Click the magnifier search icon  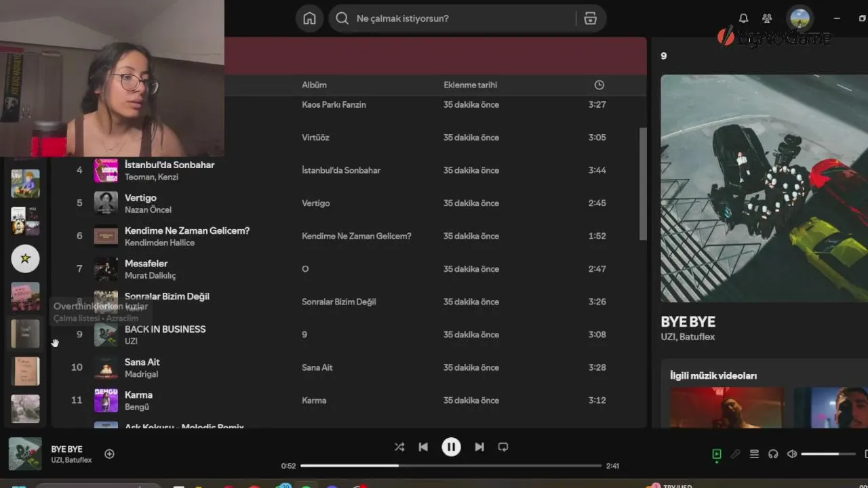(x=342, y=18)
